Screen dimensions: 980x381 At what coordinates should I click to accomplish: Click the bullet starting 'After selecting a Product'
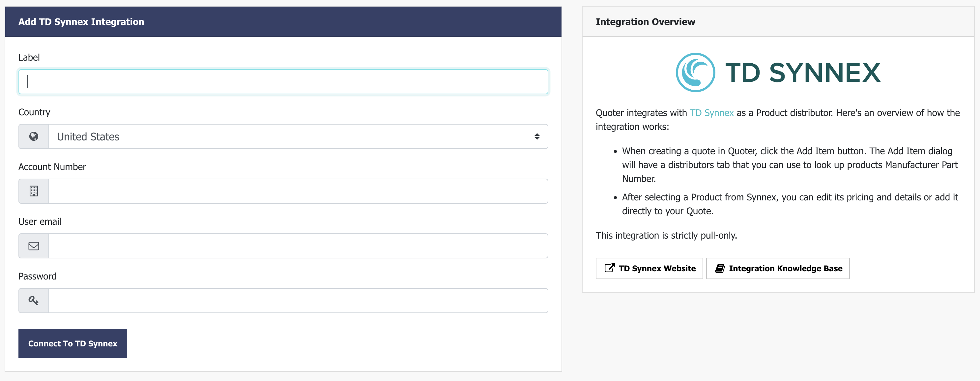click(x=790, y=204)
